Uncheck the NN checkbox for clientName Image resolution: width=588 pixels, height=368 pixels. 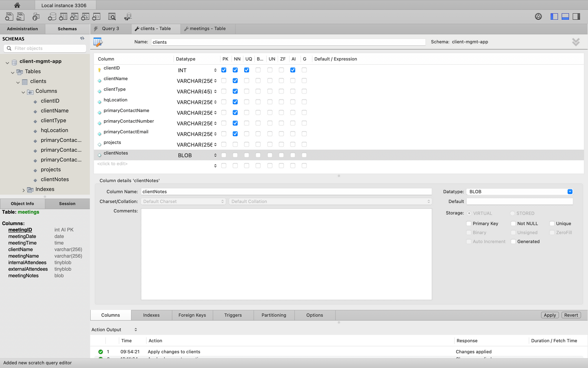(x=235, y=81)
